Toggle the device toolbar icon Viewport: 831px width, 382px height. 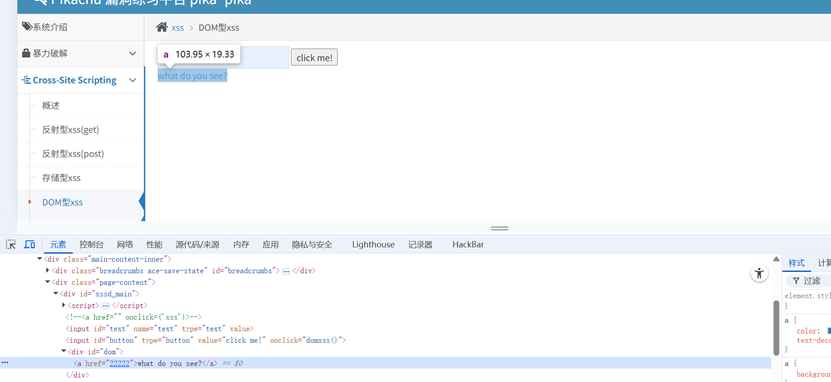(30, 244)
